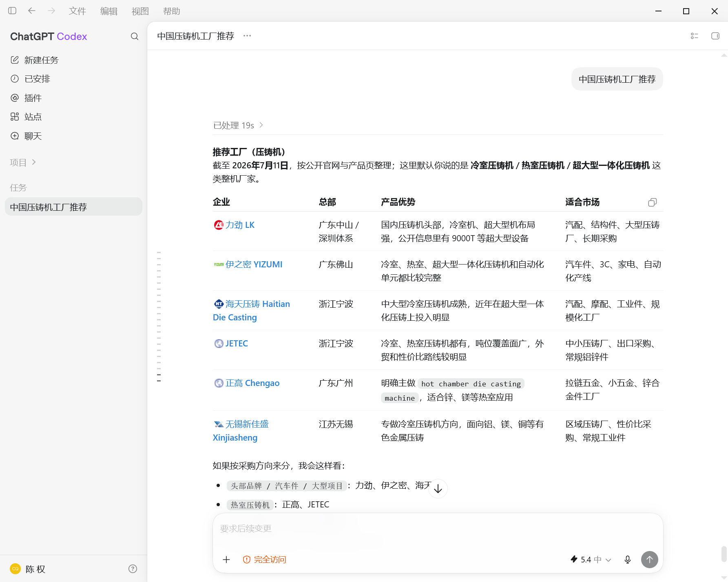This screenshot has width=728, height=582.
Task: Click the user message bubble 中国压铸机工厂推荐
Action: (617, 79)
